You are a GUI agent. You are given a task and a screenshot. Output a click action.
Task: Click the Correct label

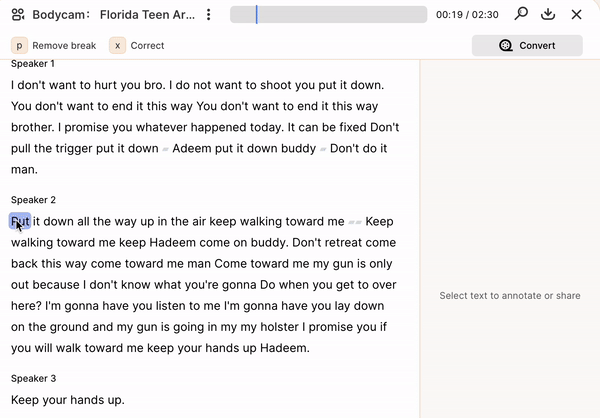point(147,46)
